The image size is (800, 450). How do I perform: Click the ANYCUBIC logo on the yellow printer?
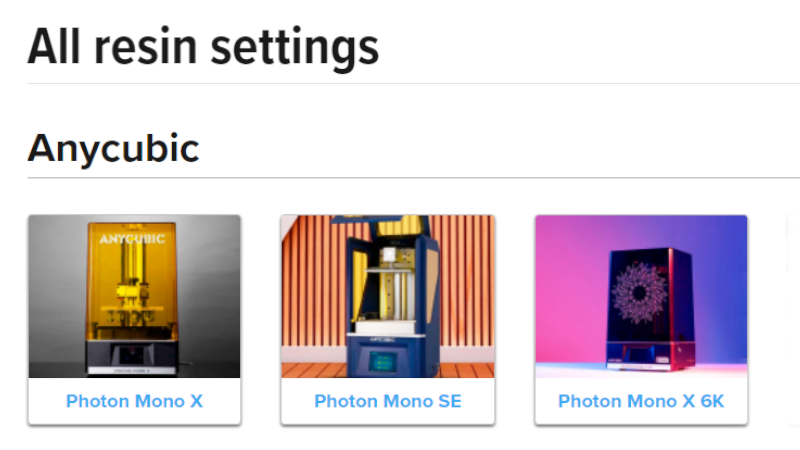(x=133, y=239)
